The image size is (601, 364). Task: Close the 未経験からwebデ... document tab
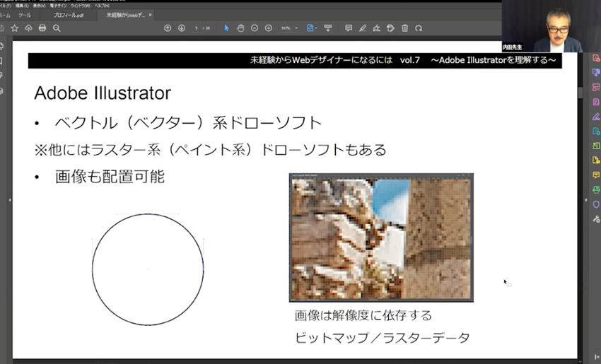150,15
